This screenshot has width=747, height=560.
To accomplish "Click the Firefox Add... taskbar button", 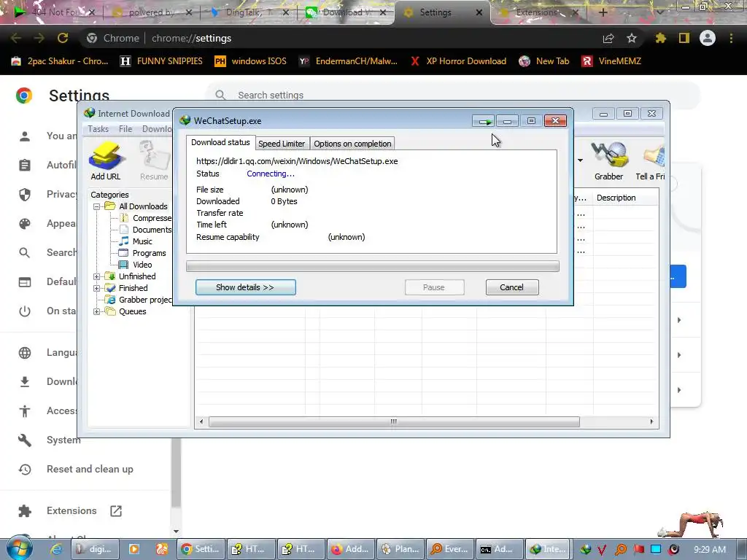I will tap(349, 549).
